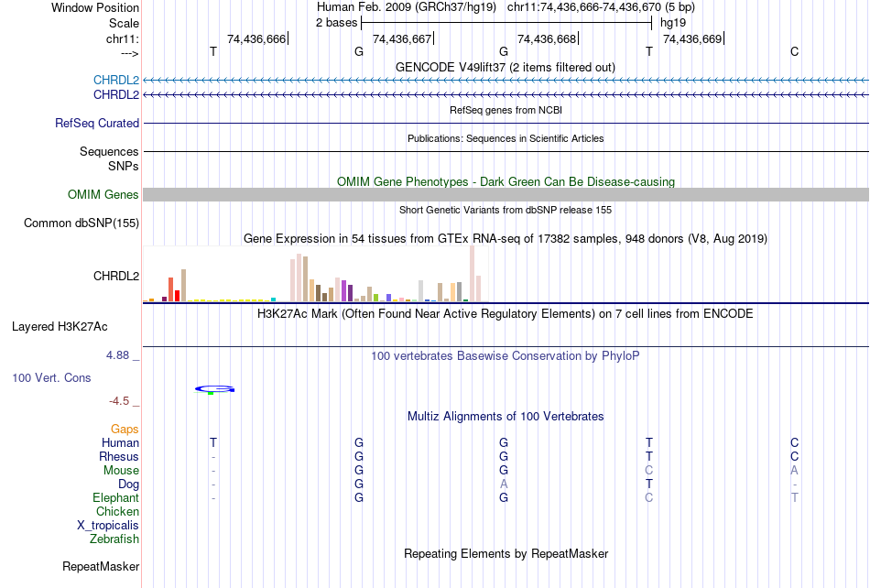The height and width of the screenshot is (588, 870).
Task: Click the Rhesus species label
Action: click(119, 456)
